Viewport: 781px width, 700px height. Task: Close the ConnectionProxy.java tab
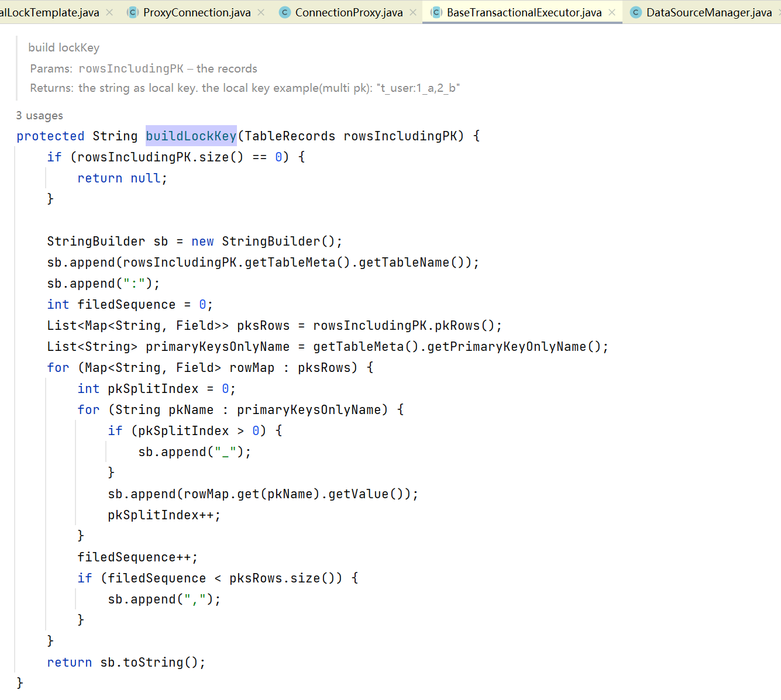click(413, 12)
